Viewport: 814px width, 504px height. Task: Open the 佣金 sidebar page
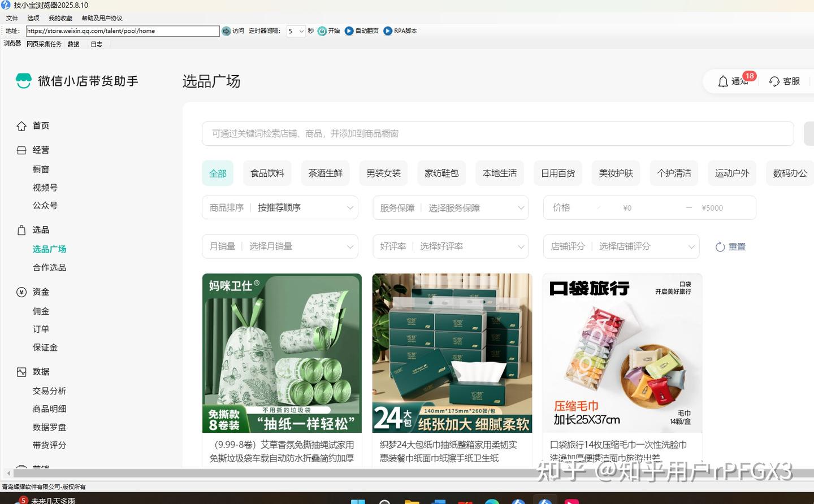pyautogui.click(x=41, y=311)
